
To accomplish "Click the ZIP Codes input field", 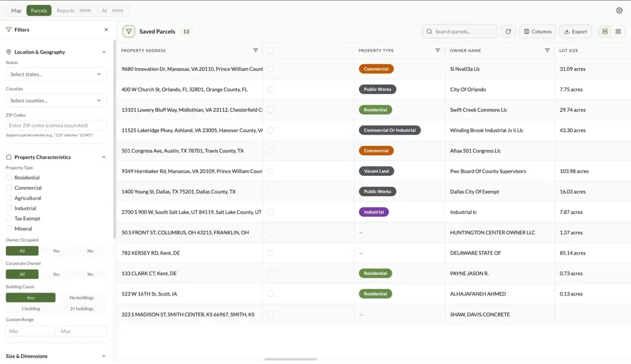I will [x=56, y=126].
